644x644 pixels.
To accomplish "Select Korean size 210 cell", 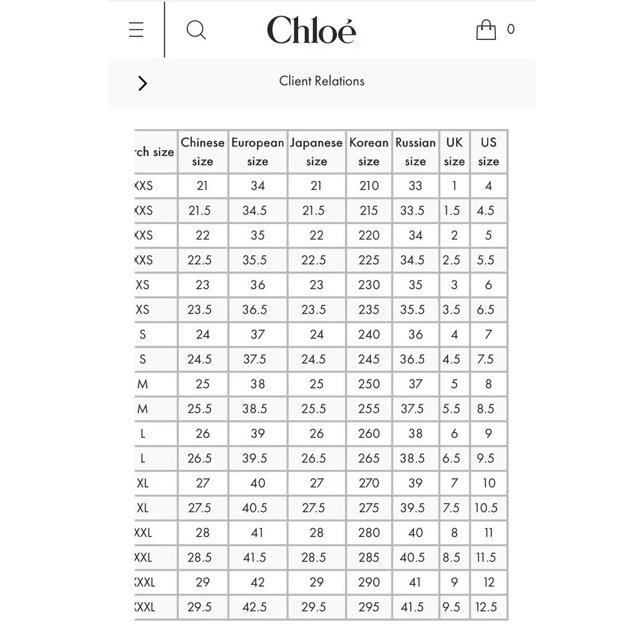I will [x=369, y=185].
